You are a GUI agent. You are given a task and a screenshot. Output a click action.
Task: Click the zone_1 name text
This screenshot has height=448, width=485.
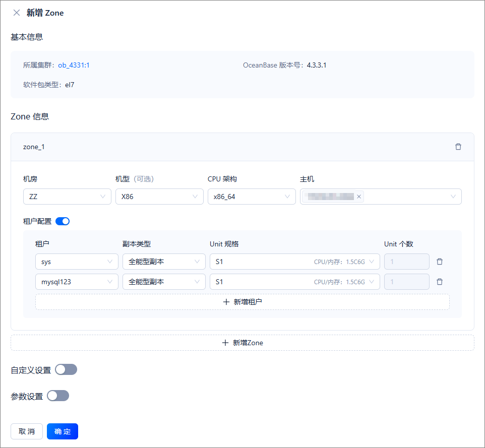click(34, 147)
